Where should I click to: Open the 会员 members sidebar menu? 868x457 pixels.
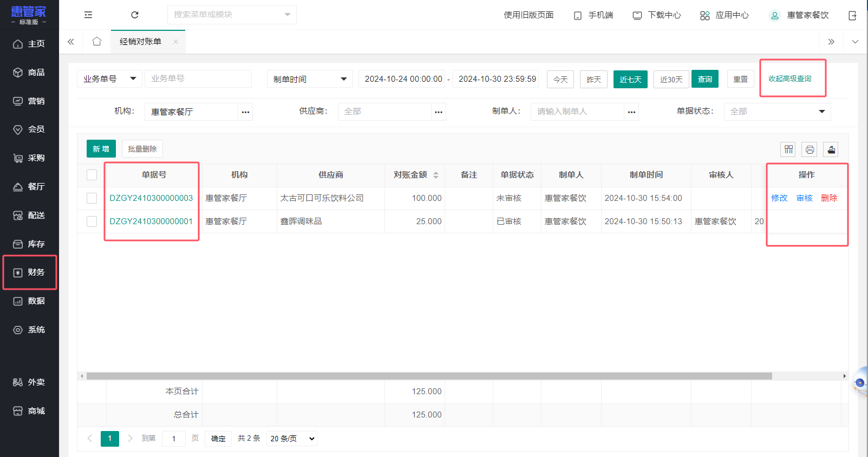point(29,129)
